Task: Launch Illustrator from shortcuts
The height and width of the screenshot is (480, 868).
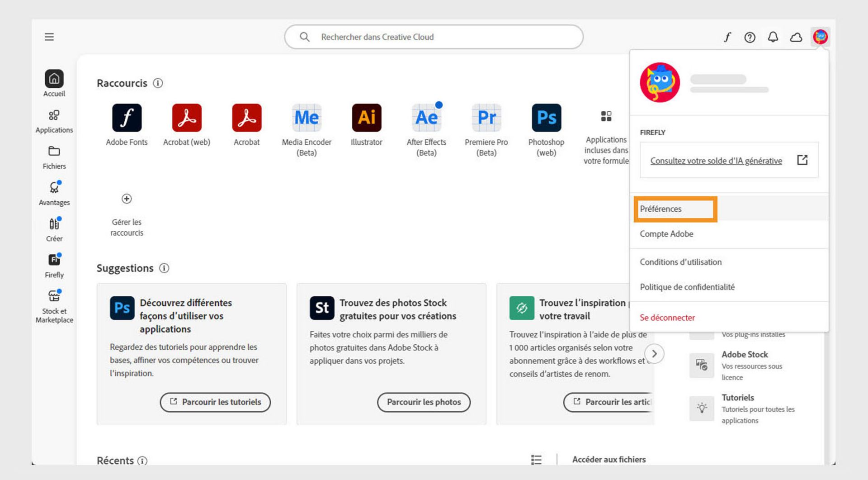Action: tap(367, 125)
